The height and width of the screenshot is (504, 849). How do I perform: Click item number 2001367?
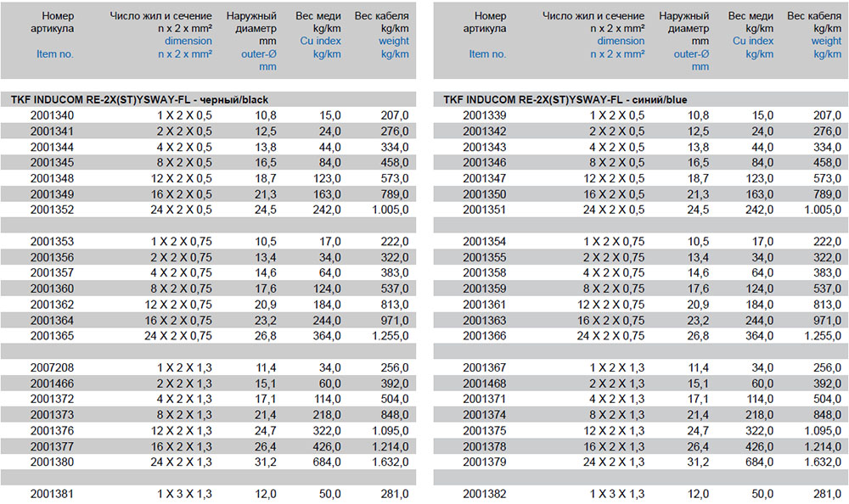(485, 367)
